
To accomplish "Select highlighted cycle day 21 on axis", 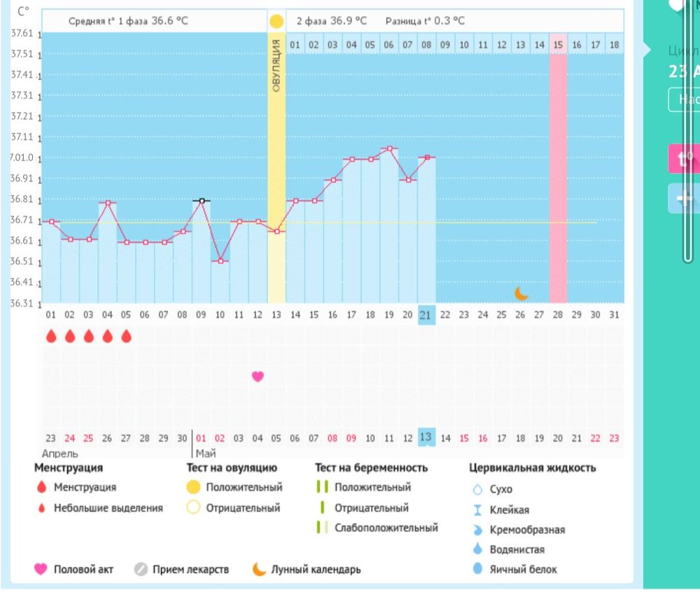I will [x=426, y=315].
